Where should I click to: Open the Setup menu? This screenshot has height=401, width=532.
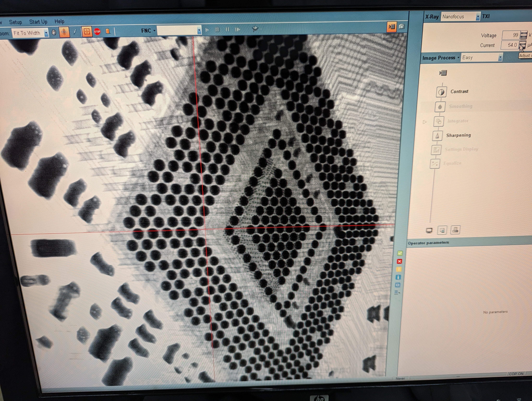tap(15, 22)
